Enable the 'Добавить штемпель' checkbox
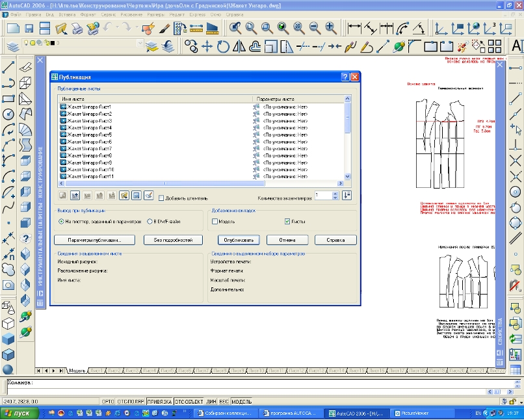The height and width of the screenshot is (420, 524). coord(161,198)
